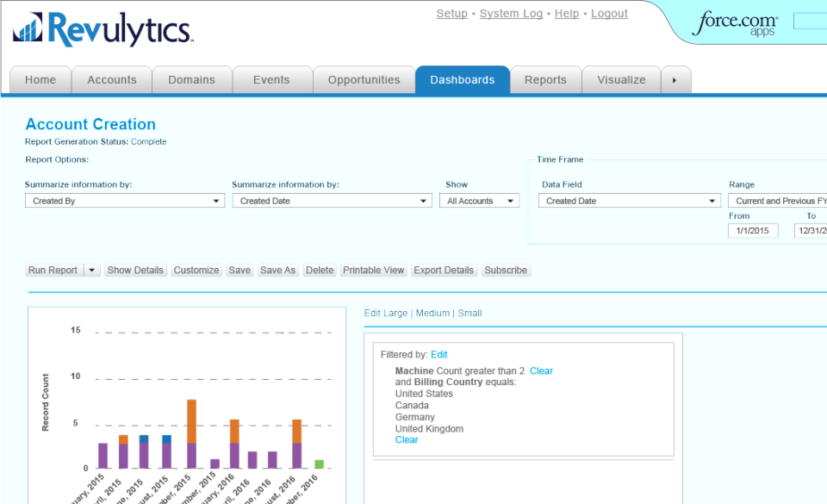
Task: Click the Logout link
Action: pyautogui.click(x=609, y=13)
